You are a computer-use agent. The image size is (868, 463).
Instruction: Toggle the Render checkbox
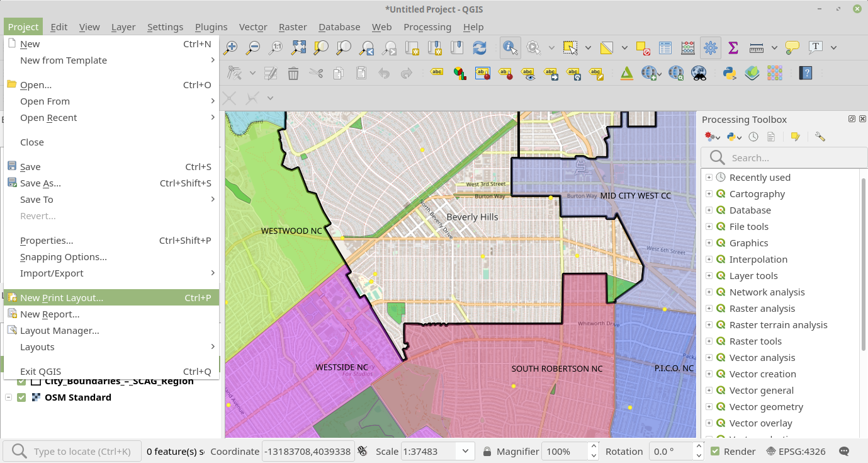pyautogui.click(x=715, y=451)
